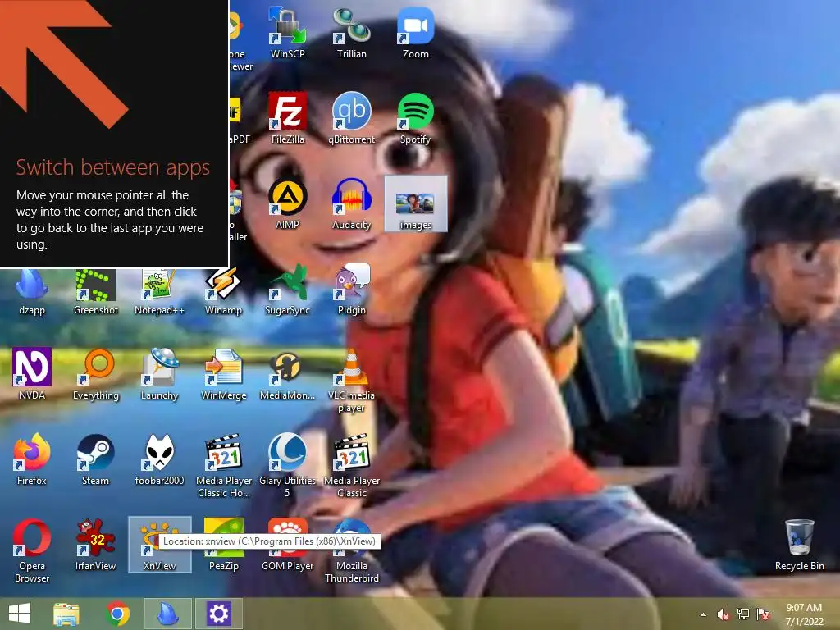
Task: Select the Media Player Classic icon above Mozilla Thunderbird
Action: pyautogui.click(x=351, y=466)
